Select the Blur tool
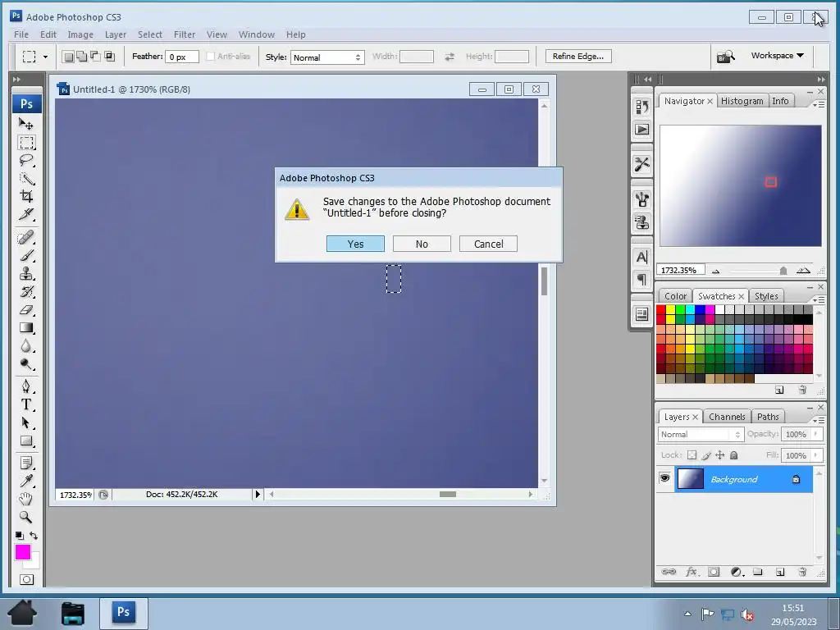This screenshot has height=630, width=840. (x=25, y=346)
